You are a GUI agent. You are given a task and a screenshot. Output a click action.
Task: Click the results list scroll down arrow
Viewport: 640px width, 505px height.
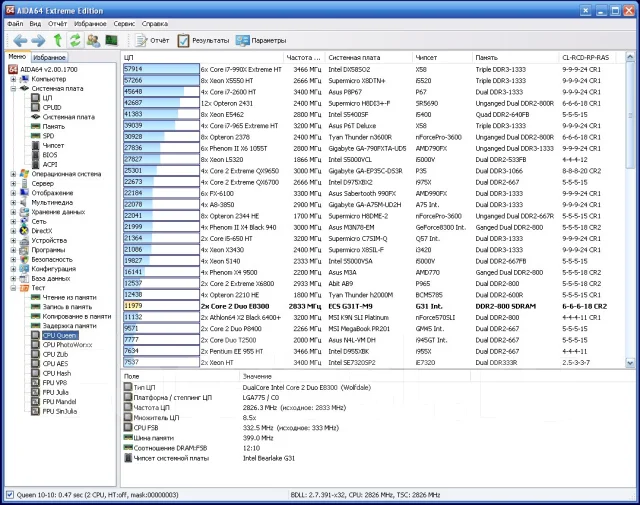tap(630, 363)
